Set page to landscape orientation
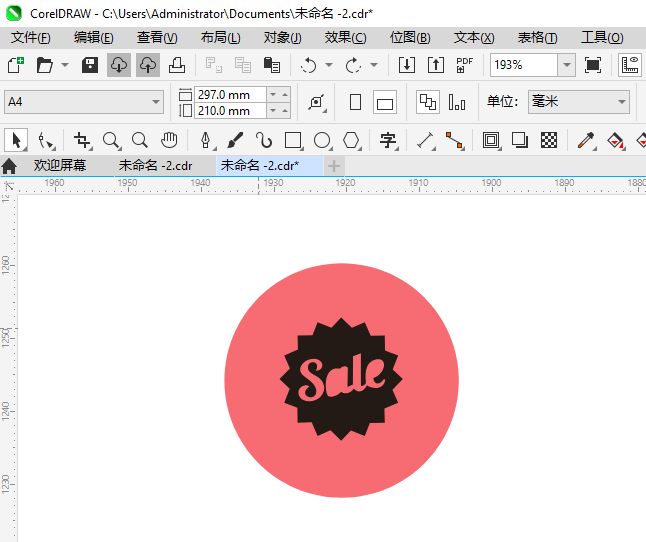The width and height of the screenshot is (646, 542). (x=385, y=102)
